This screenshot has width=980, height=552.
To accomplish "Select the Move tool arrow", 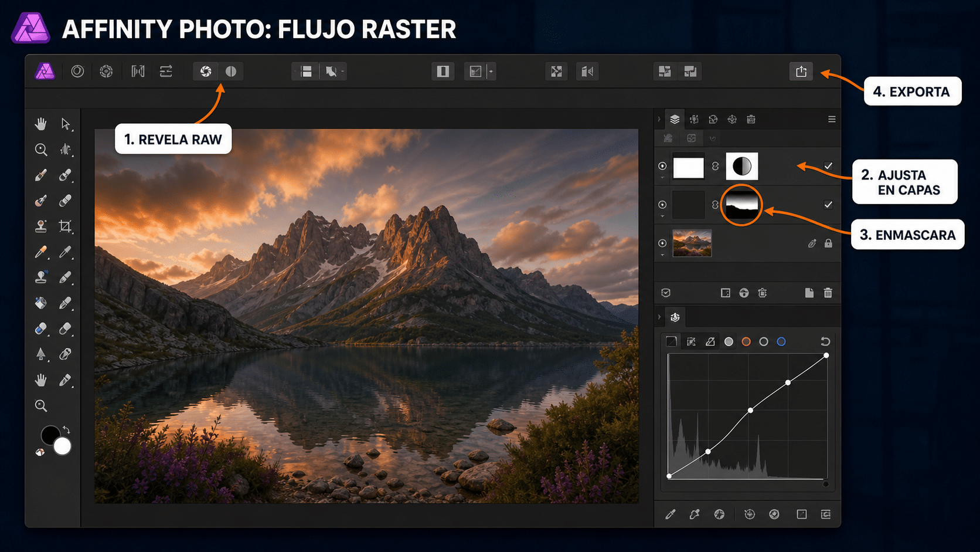I will [x=66, y=124].
